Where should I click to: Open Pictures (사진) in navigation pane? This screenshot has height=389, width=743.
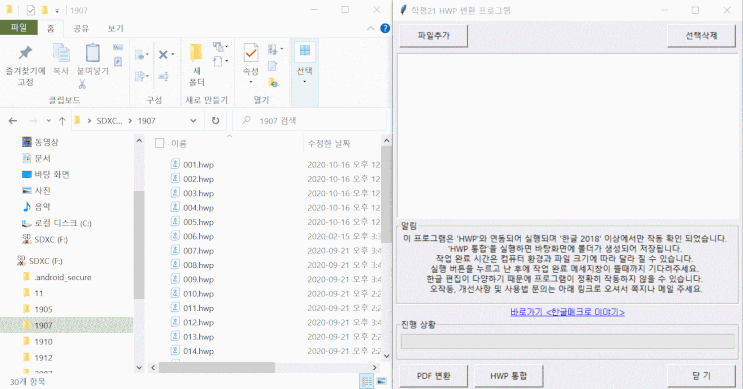(x=36, y=190)
